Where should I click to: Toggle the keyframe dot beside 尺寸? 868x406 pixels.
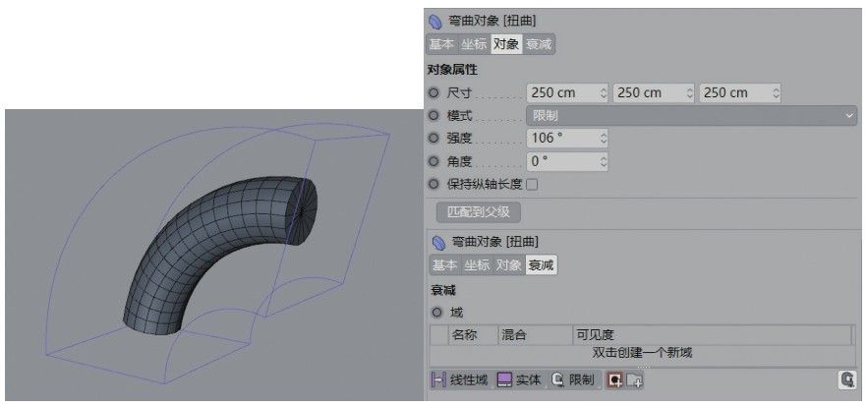click(434, 92)
